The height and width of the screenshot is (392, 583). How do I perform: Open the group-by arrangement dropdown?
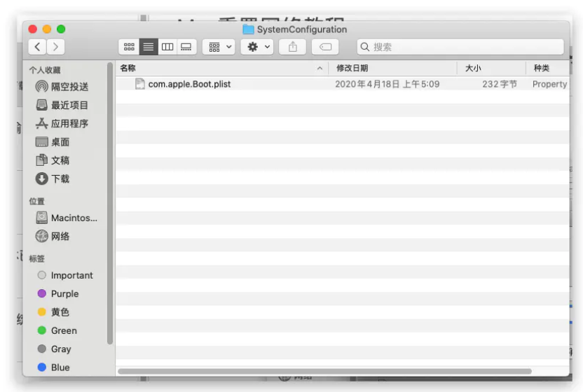(219, 47)
